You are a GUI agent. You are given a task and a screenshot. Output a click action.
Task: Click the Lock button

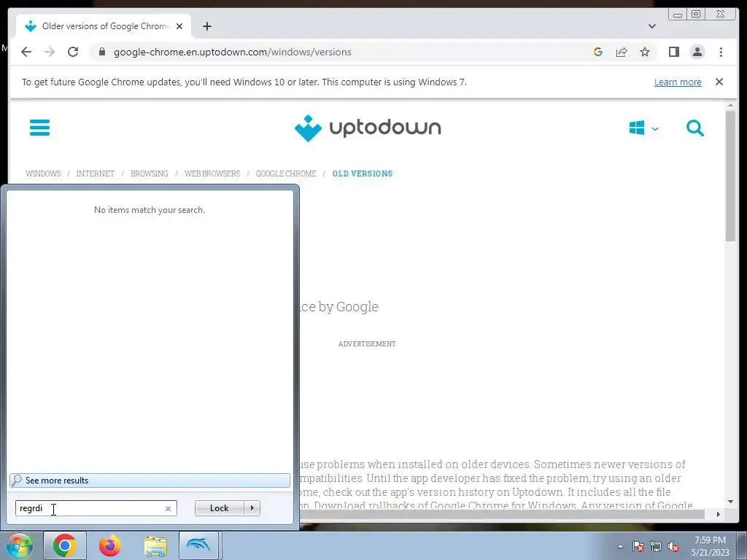click(x=219, y=508)
